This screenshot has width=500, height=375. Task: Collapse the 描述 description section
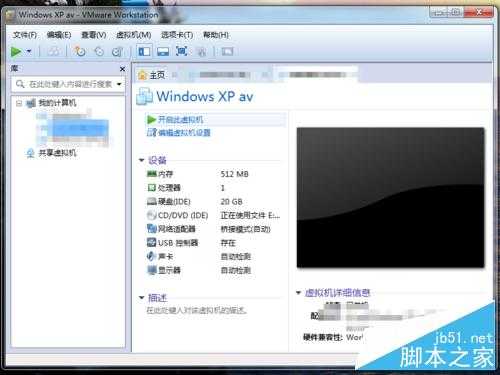point(142,297)
